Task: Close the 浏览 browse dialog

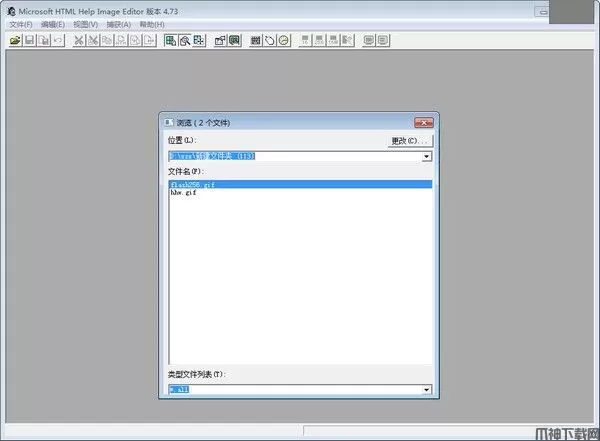Action: pyautogui.click(x=430, y=122)
